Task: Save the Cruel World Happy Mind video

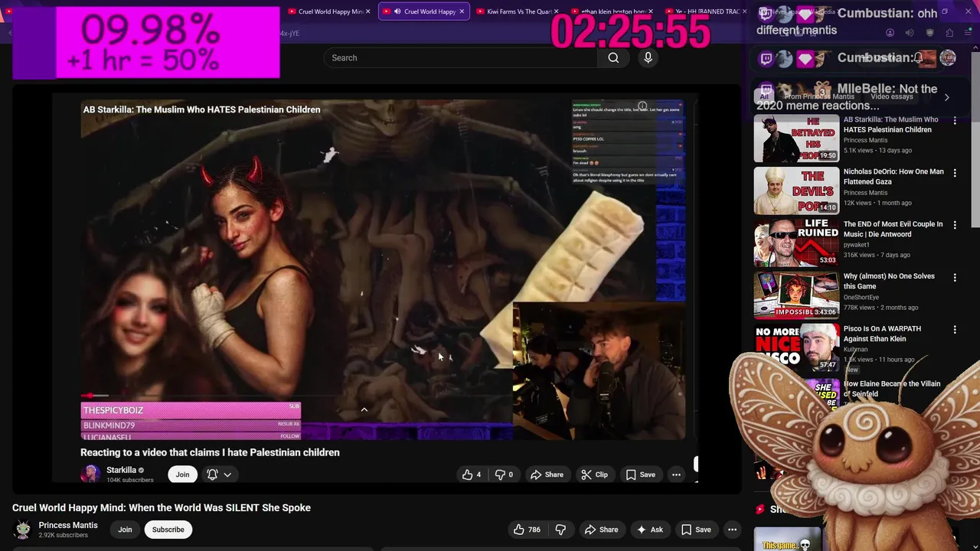Action: 696,530
